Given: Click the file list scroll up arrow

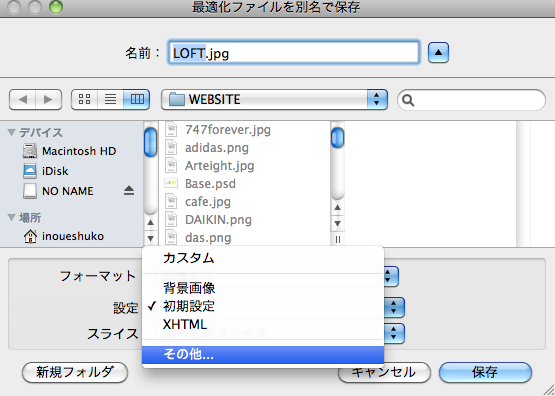Looking at the screenshot, I should (337, 207).
